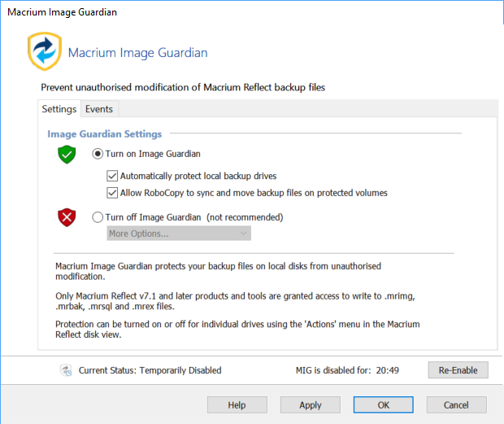Toggle Automatically protect local backup drives
This screenshot has width=504, height=424.
tap(112, 176)
